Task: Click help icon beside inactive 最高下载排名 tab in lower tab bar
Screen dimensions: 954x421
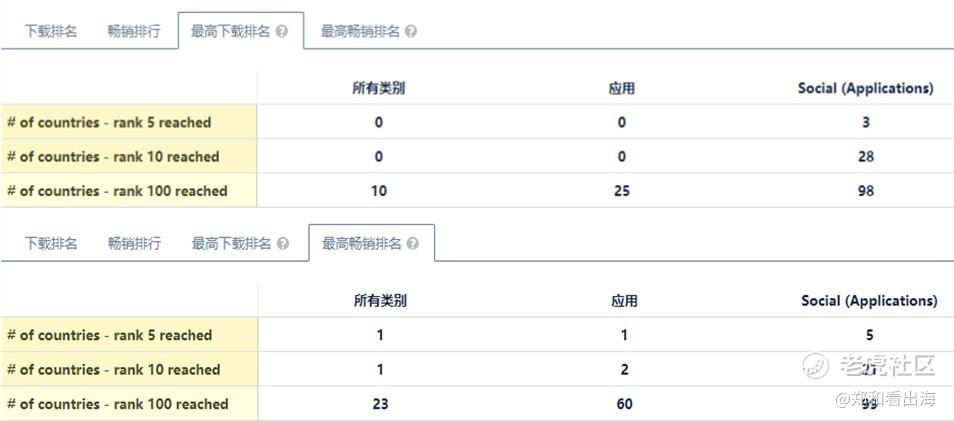Action: [283, 243]
